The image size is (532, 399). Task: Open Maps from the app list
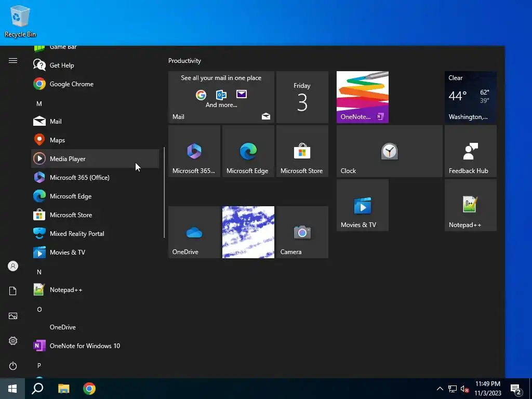pyautogui.click(x=95, y=140)
